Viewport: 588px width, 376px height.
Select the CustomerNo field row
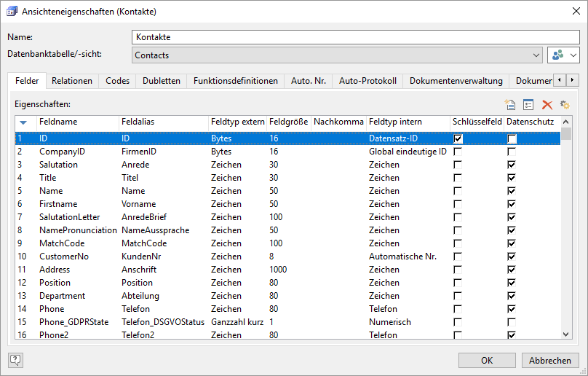pos(63,256)
